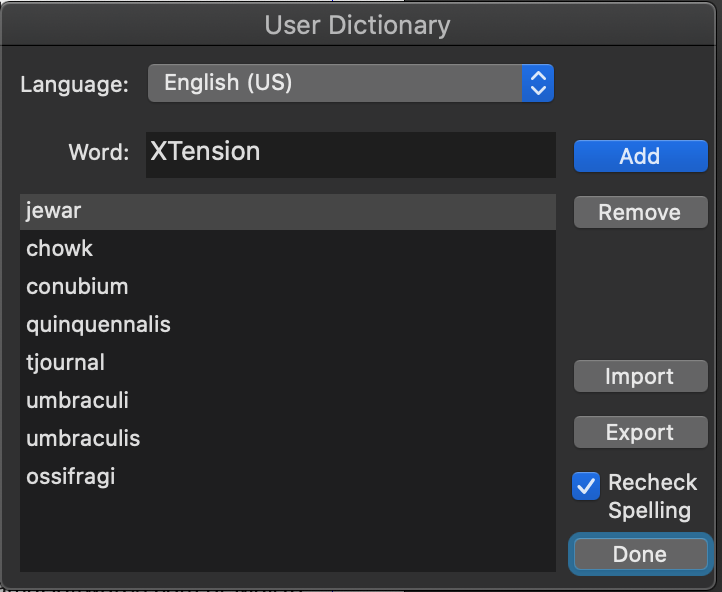Toggle the Recheck Spelling checkbox
This screenshot has height=592, width=722.
click(x=586, y=486)
